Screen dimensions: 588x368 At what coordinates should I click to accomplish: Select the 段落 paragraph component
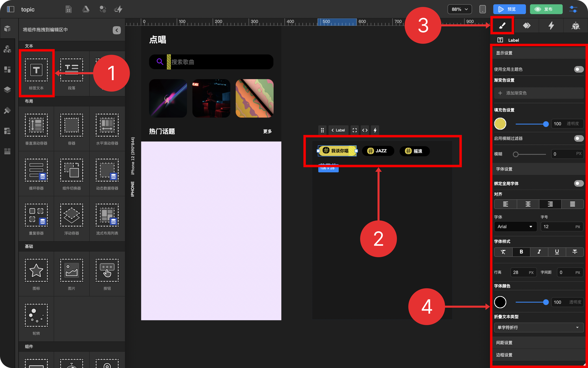71,74
